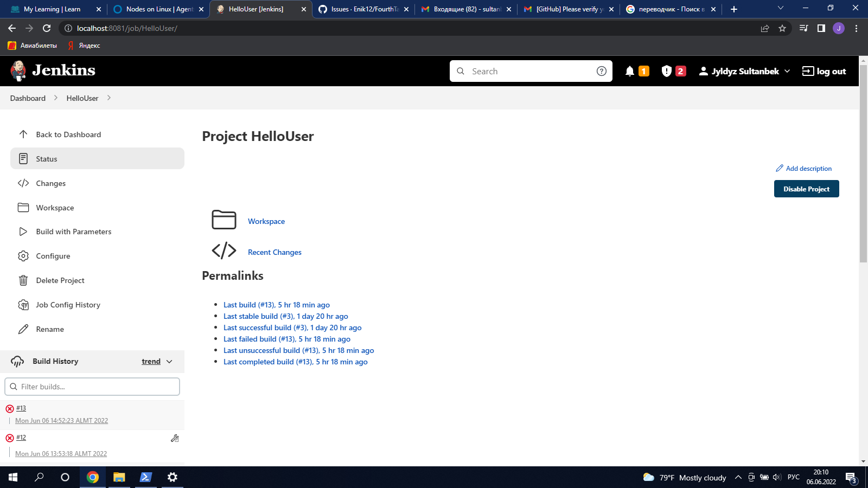Open the trend link in Build History
This screenshot has width=868, height=488.
(x=151, y=362)
